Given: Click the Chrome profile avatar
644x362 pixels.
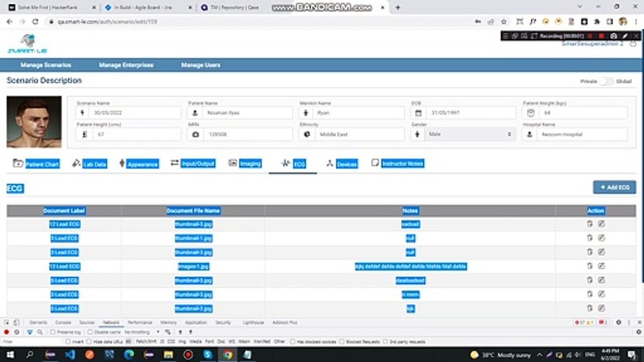Looking at the screenshot, I should click(x=623, y=22).
